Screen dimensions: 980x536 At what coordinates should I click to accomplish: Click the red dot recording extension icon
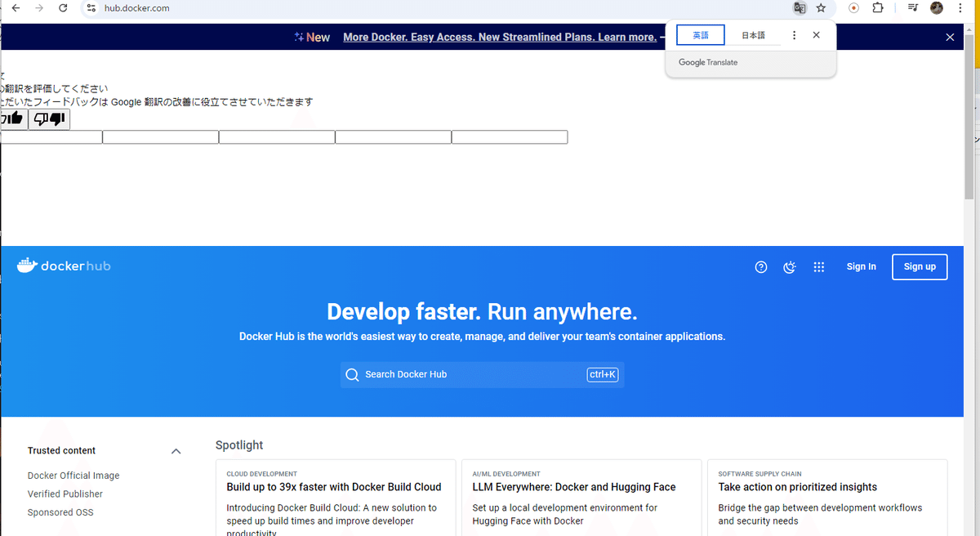(853, 8)
